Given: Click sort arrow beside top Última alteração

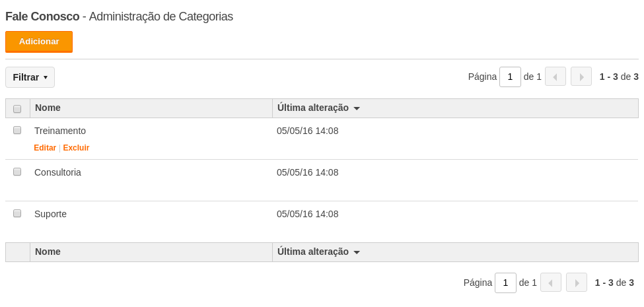Looking at the screenshot, I should 357,109.
